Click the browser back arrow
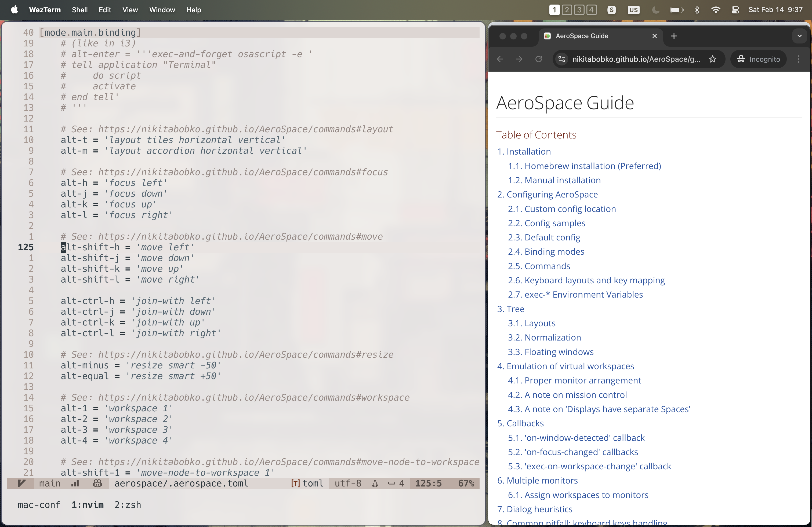The image size is (812, 527). pyautogui.click(x=500, y=59)
